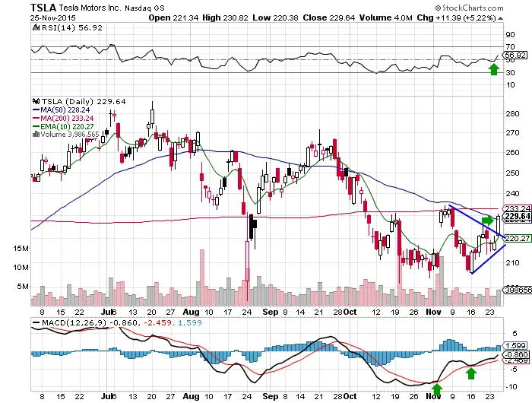Click the TSLA ticker symbol in the title
The height and width of the screenshot is (403, 532).
pos(43,8)
